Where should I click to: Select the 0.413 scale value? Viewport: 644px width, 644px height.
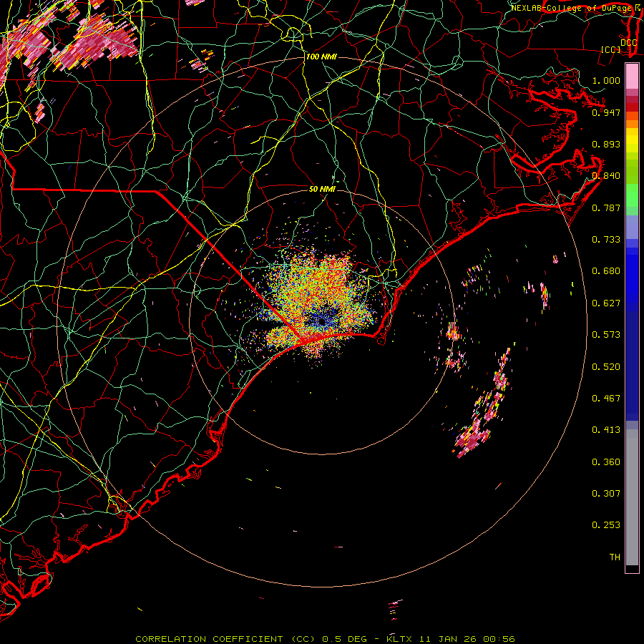point(606,429)
